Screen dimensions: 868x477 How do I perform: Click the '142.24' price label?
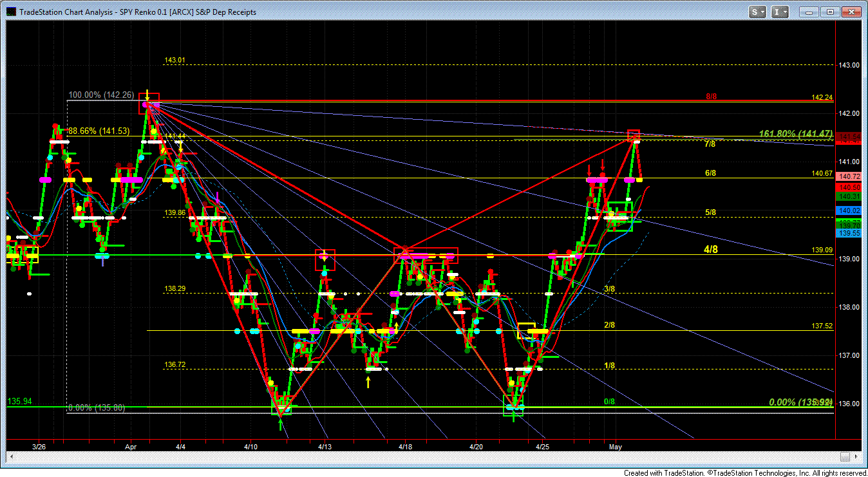(822, 97)
